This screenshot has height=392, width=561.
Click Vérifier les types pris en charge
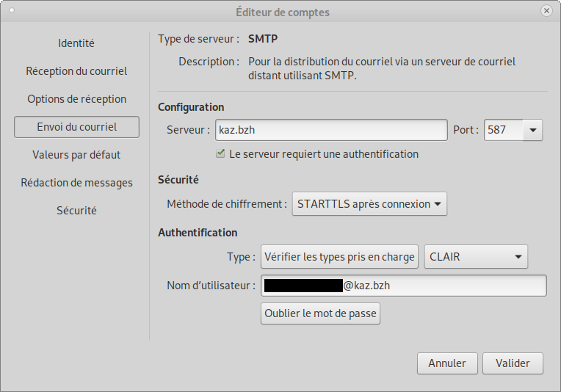(339, 257)
